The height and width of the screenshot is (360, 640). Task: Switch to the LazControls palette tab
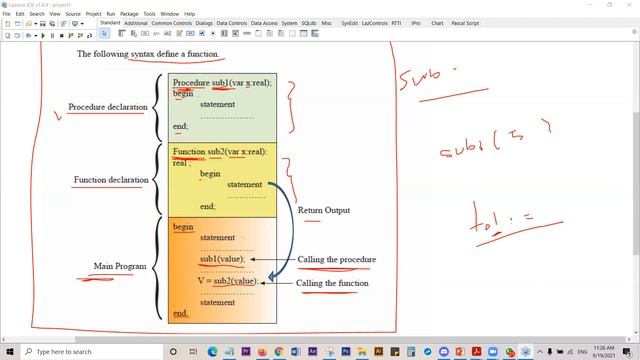(375, 23)
